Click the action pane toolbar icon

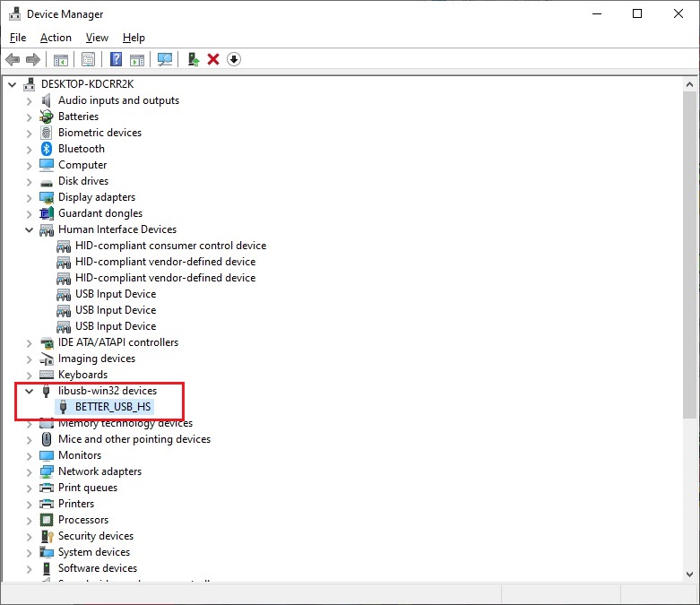(137, 59)
